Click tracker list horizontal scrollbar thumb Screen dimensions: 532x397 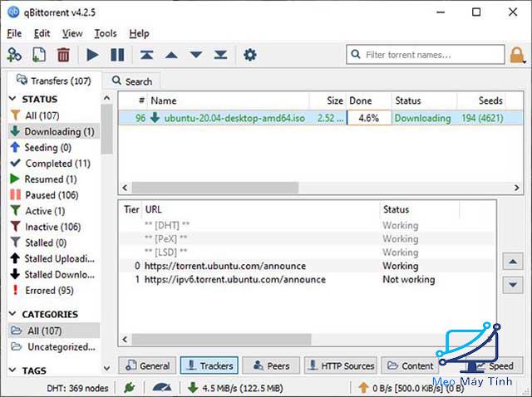coord(221,340)
